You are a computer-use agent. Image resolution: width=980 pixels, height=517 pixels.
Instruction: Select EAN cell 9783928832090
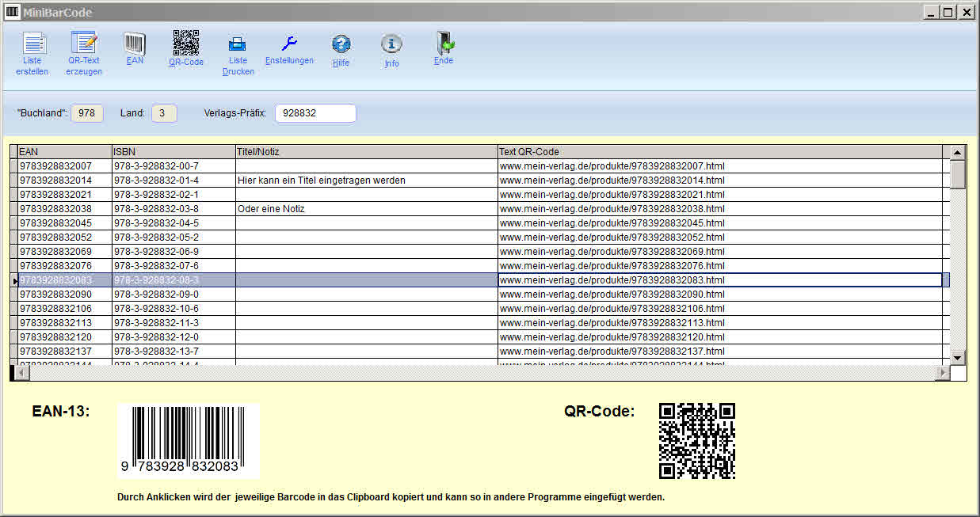click(x=65, y=295)
